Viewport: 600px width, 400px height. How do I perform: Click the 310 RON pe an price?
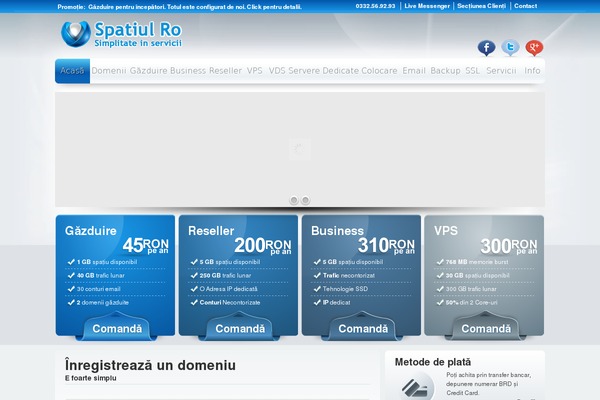tap(386, 245)
